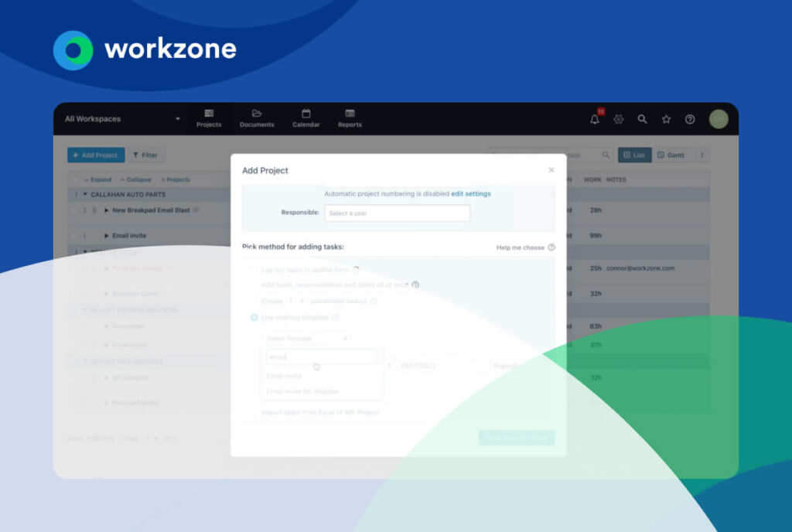Open the Reports section

click(349, 118)
